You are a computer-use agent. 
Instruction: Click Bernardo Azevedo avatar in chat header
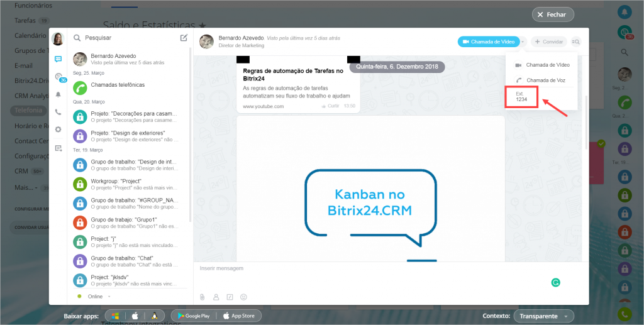(x=206, y=41)
